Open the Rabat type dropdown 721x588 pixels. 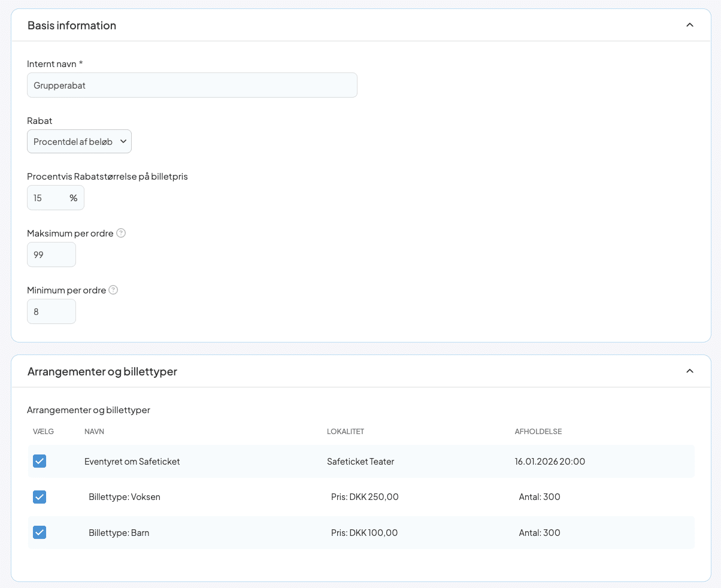79,141
